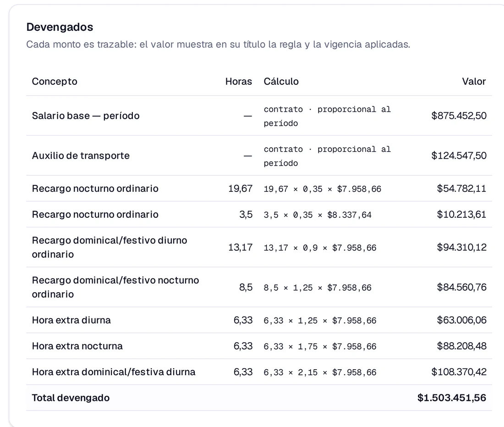Click the value $875.452,50

(x=459, y=116)
